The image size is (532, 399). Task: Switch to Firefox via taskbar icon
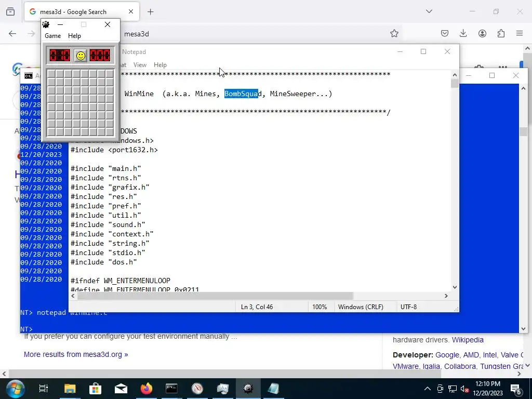[x=146, y=389]
